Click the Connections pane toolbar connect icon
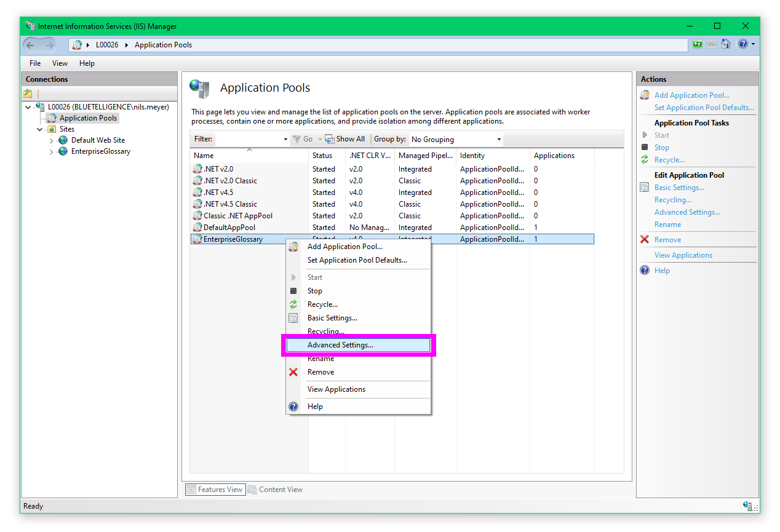Image resolution: width=780 pixels, height=532 pixels. click(28, 93)
